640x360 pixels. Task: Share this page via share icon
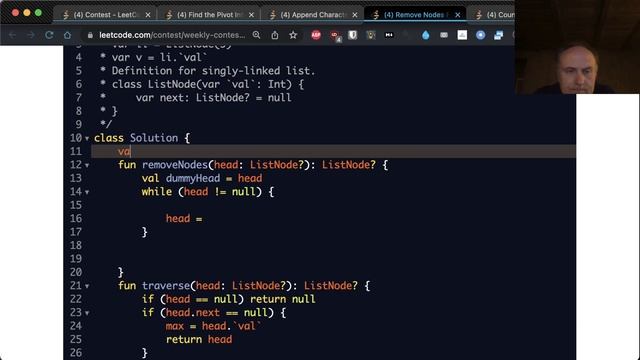(x=275, y=35)
